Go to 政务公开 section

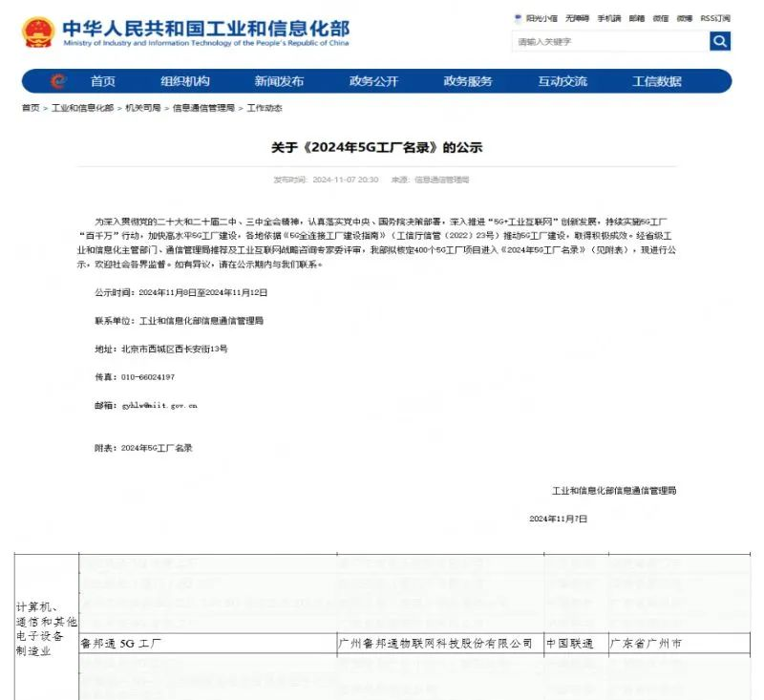373,81
